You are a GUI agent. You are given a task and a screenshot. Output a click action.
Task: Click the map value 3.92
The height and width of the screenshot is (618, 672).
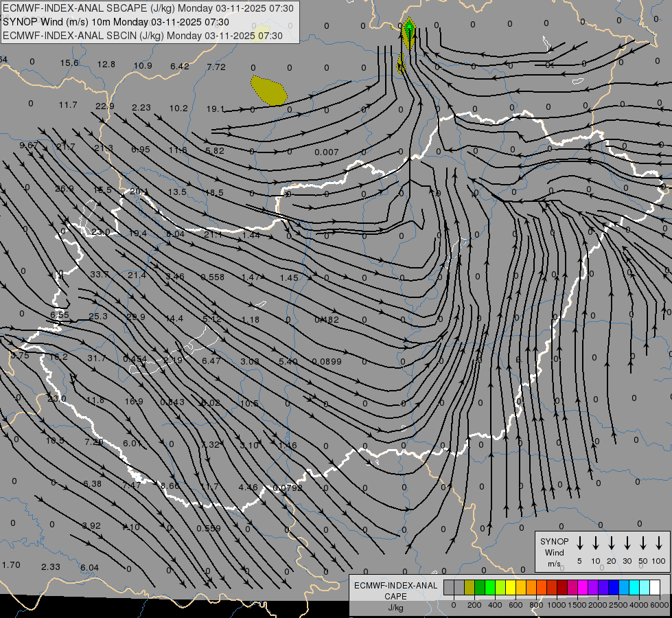click(x=91, y=526)
